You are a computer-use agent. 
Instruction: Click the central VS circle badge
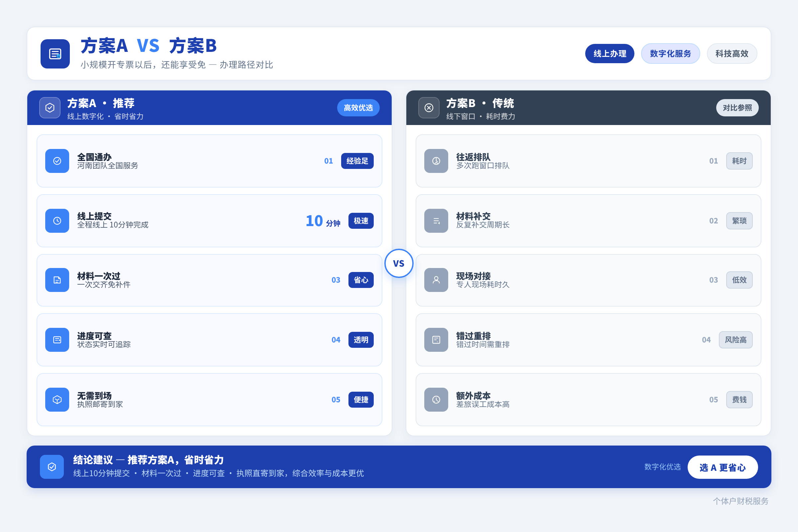[x=399, y=263]
